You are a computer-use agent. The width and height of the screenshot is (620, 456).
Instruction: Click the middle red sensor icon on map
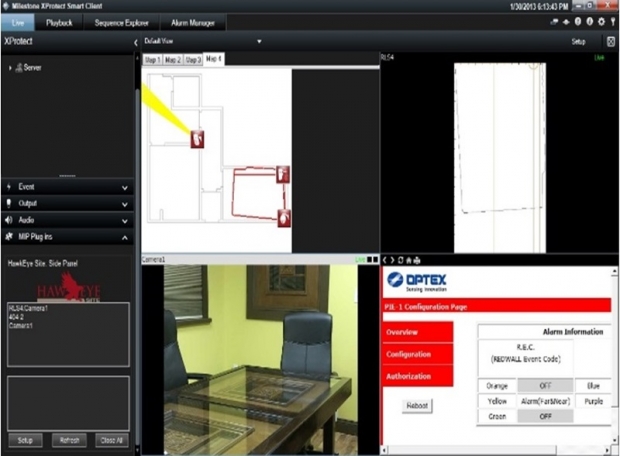coord(283,174)
